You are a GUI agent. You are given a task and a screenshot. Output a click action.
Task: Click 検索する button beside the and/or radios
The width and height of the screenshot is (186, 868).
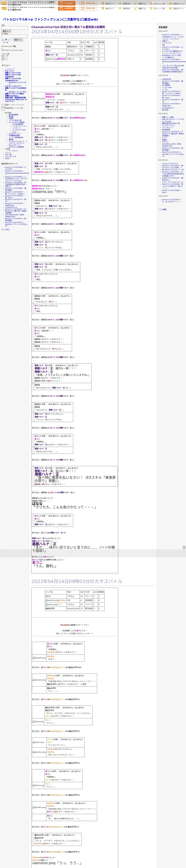(x=18, y=40)
